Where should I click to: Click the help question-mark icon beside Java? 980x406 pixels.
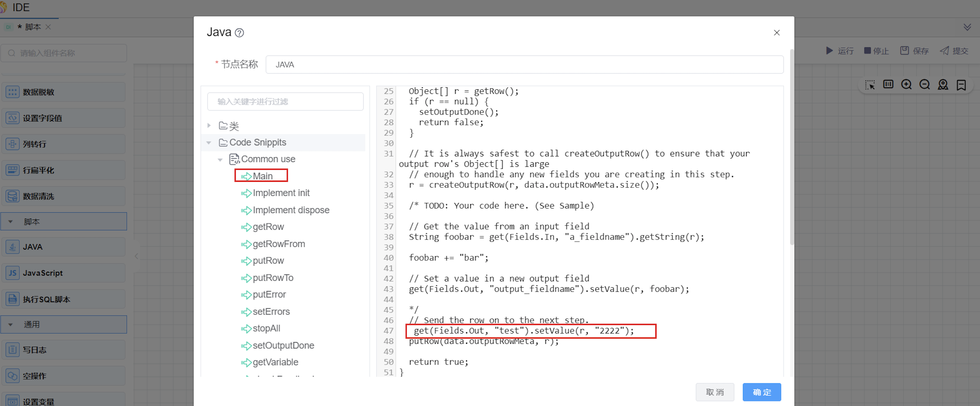pos(239,33)
